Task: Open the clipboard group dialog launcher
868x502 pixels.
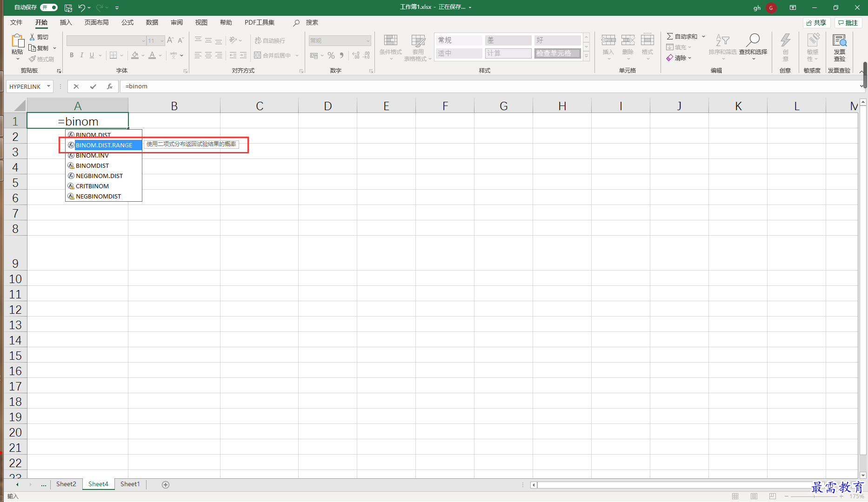Action: click(59, 71)
